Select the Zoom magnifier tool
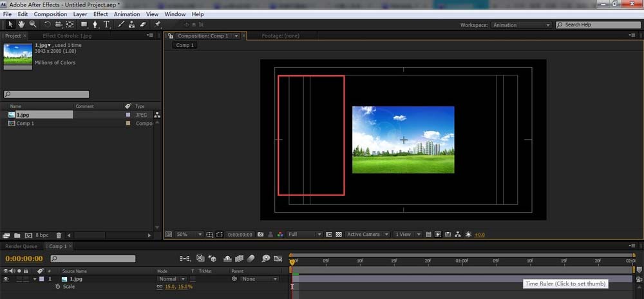Viewport: 644px width, 299px height. tap(32, 24)
